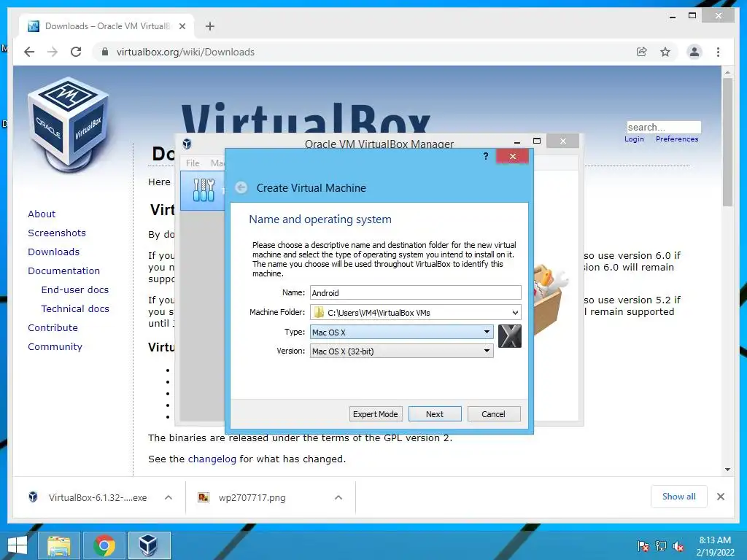Expand options for wp2707717.png download
Image resolution: width=747 pixels, height=560 pixels.
click(338, 497)
